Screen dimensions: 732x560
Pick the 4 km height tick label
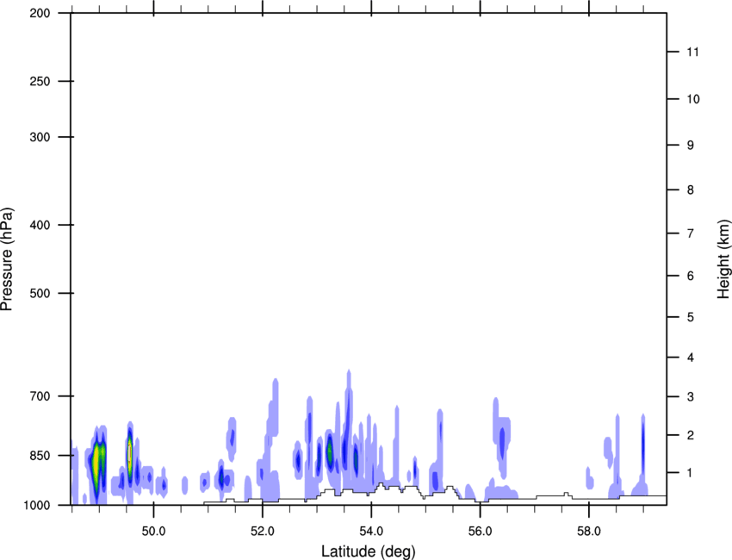[691, 358]
